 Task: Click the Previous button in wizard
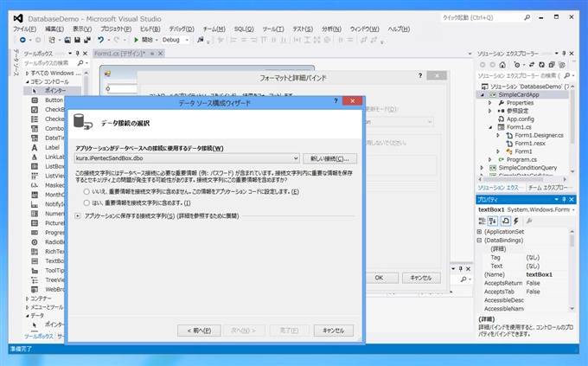[199, 331]
